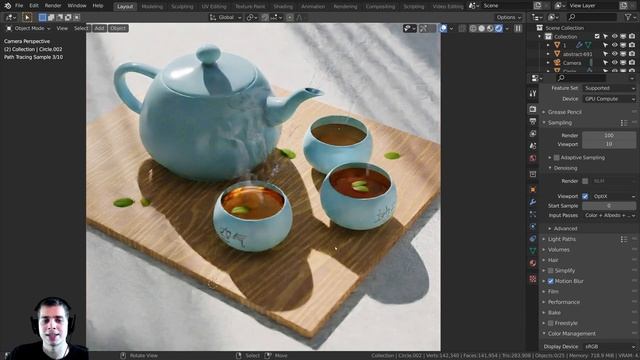Pause the viewport render preview

(x=518, y=28)
